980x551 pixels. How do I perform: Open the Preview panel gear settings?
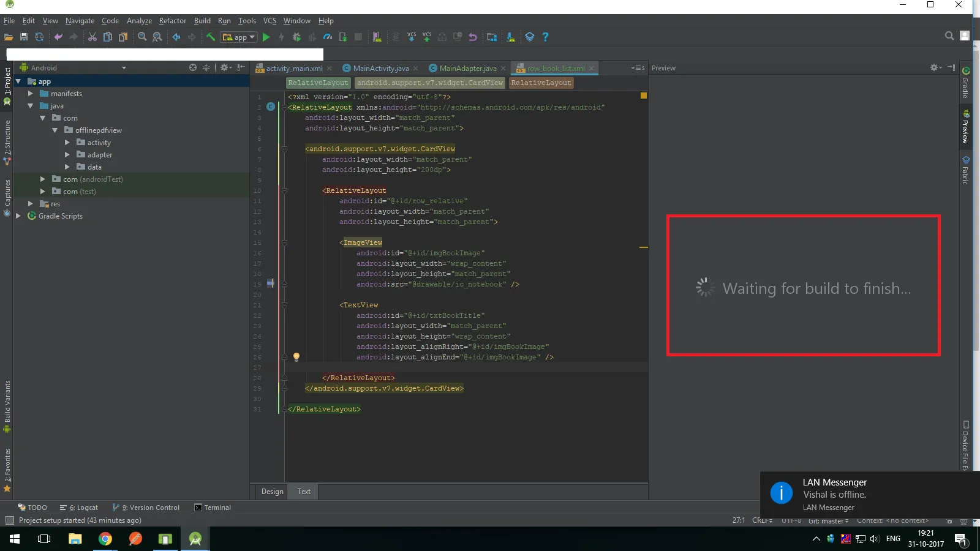click(935, 67)
